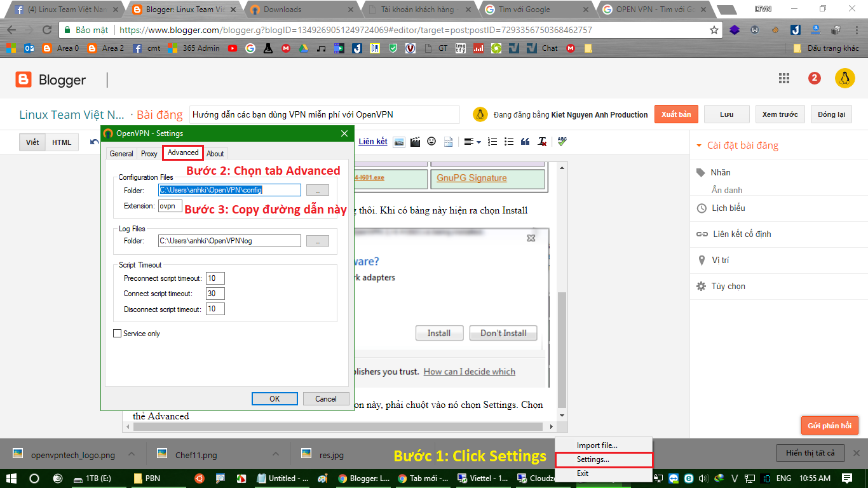Open the GnuPG Signature link
This screenshot has height=488, width=868.
tap(472, 178)
